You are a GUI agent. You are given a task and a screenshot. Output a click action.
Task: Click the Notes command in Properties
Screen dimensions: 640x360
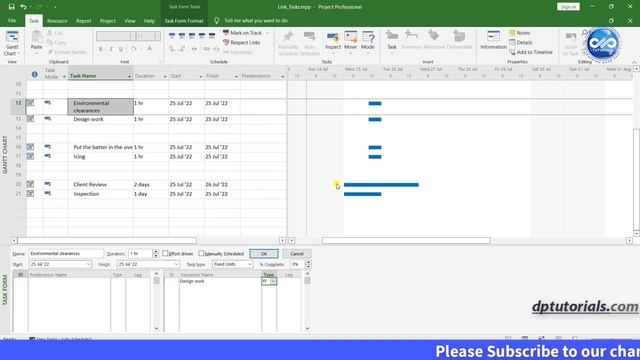coord(520,33)
